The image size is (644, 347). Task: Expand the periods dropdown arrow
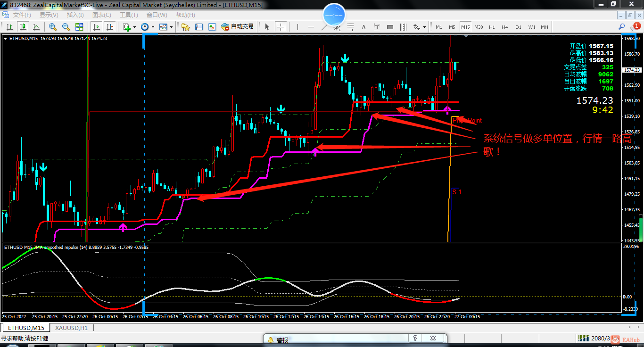(x=152, y=27)
